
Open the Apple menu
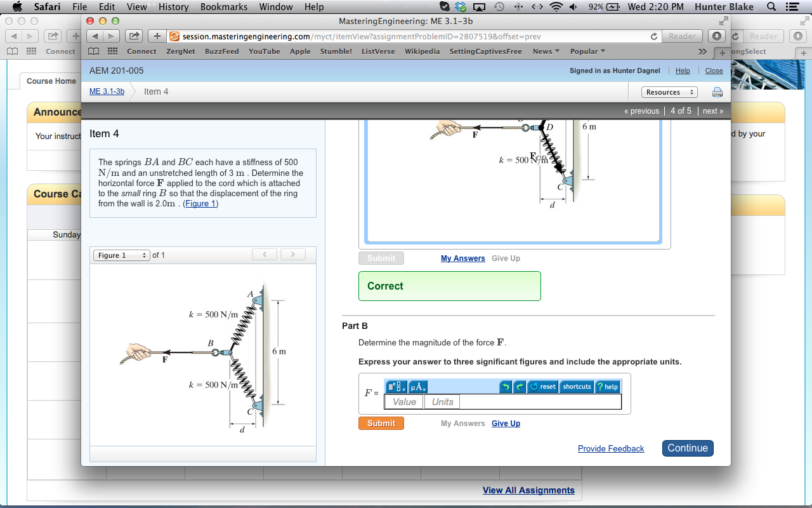point(17,7)
